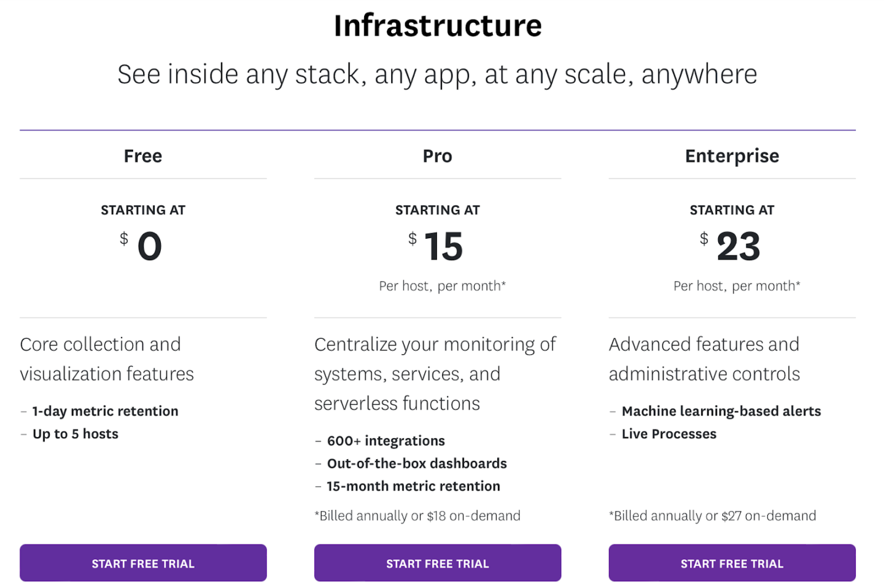Click the $0 price for the Free tier
The height and width of the screenshot is (588, 884).
147,246
